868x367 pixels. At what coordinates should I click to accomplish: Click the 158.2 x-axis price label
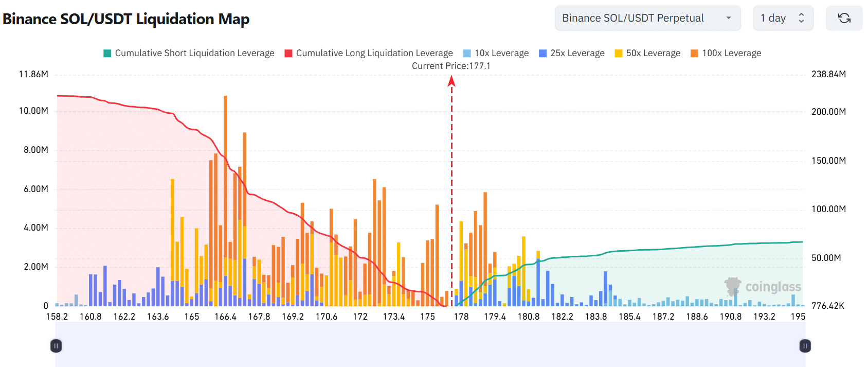coord(57,317)
